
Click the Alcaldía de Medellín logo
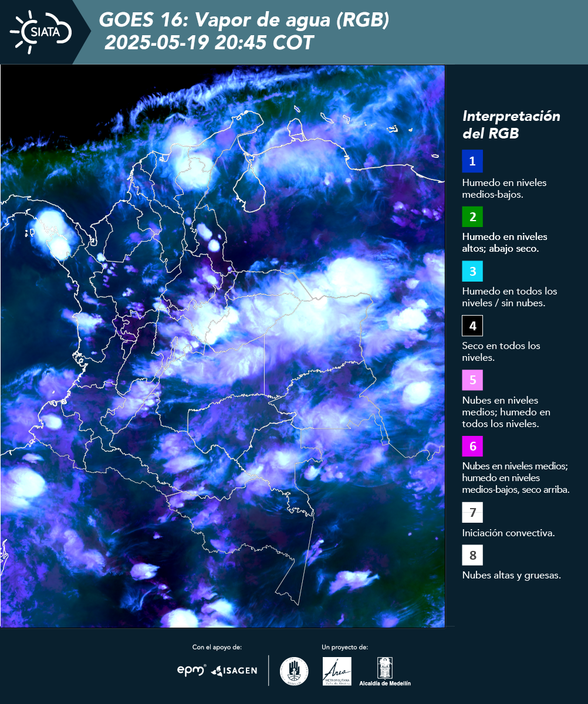[385, 671]
